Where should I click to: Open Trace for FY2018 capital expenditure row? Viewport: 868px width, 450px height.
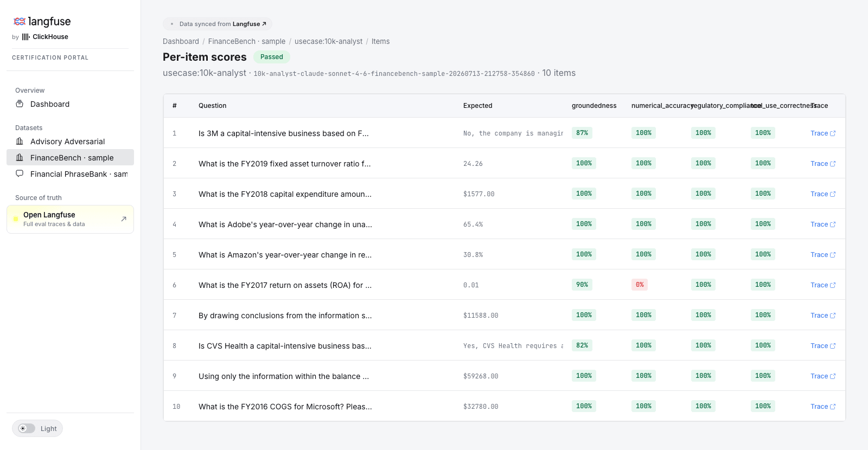pos(823,194)
